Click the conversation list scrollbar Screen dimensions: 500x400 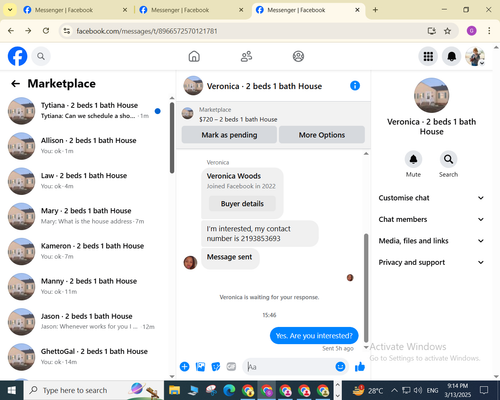[172, 138]
